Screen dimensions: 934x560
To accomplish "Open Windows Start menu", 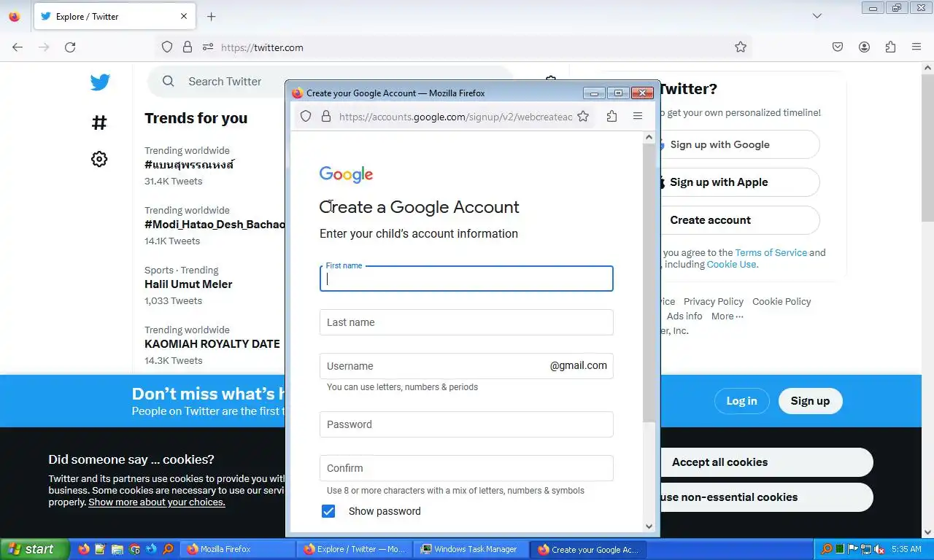I will (x=34, y=549).
